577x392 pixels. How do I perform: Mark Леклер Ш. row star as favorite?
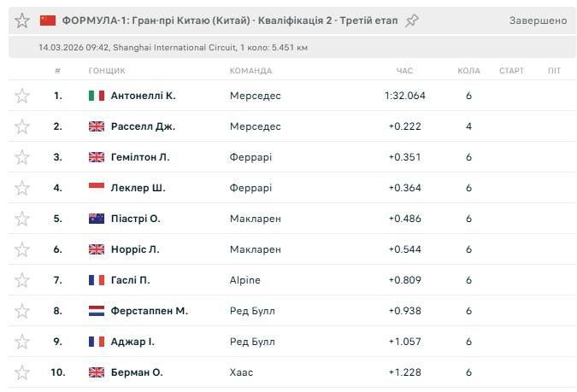pos(22,188)
